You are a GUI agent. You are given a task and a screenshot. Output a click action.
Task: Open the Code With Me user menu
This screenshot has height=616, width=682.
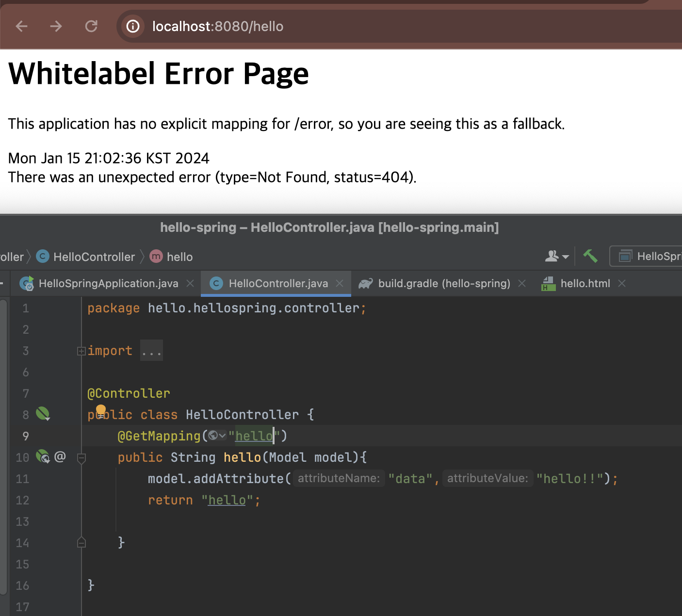coord(557,256)
